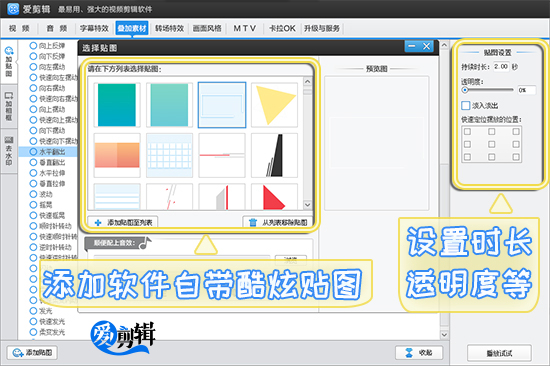Choose the grey and red bar sticker thumbnail

point(222,197)
